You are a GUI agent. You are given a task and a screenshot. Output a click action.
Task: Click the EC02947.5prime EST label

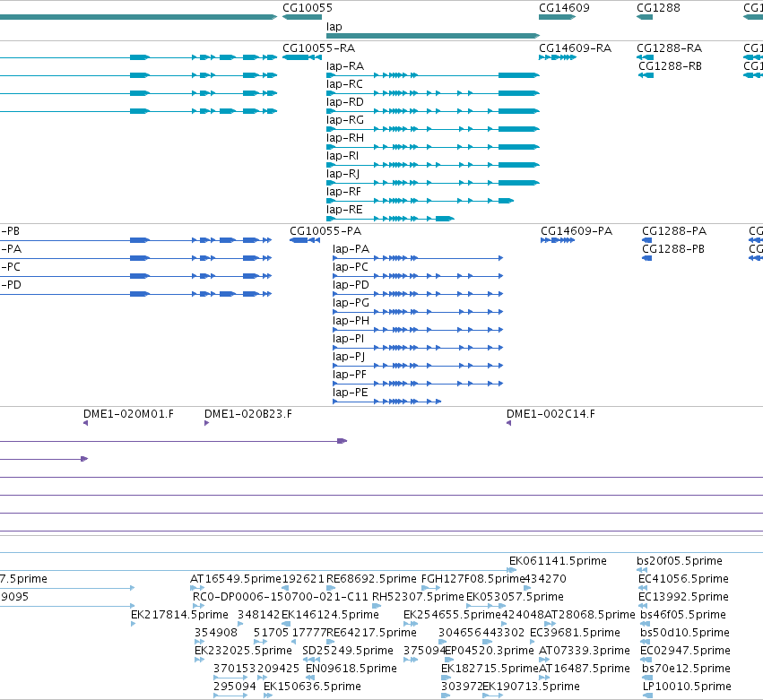[687, 651]
